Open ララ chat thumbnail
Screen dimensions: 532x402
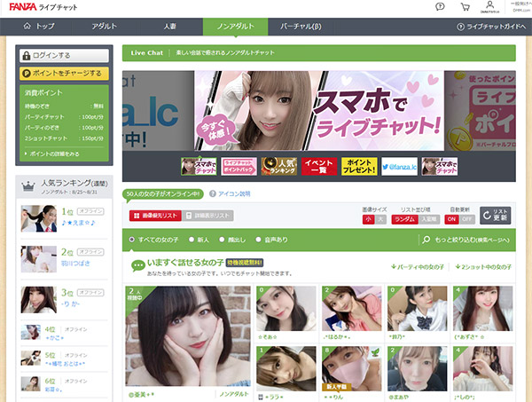click(x=286, y=369)
